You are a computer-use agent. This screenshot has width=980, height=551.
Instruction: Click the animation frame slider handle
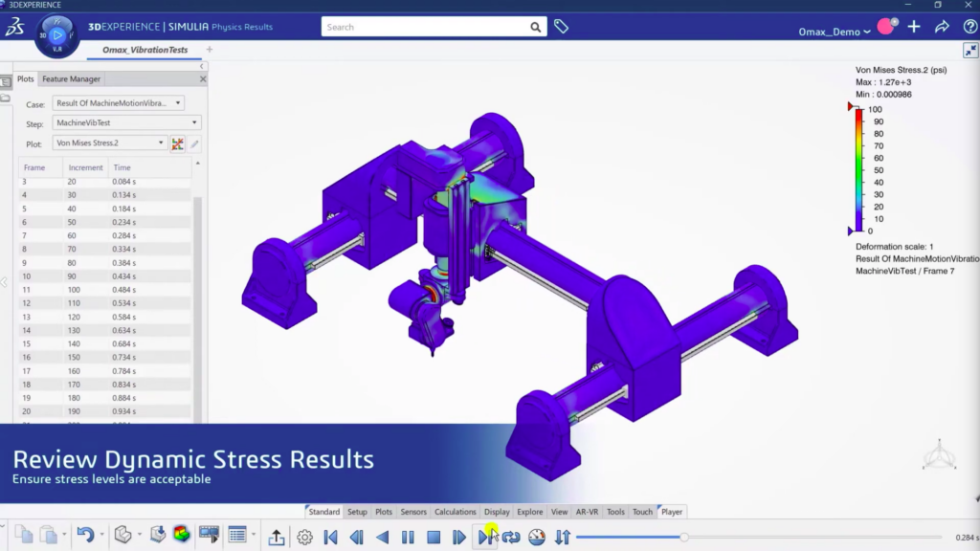click(x=683, y=538)
